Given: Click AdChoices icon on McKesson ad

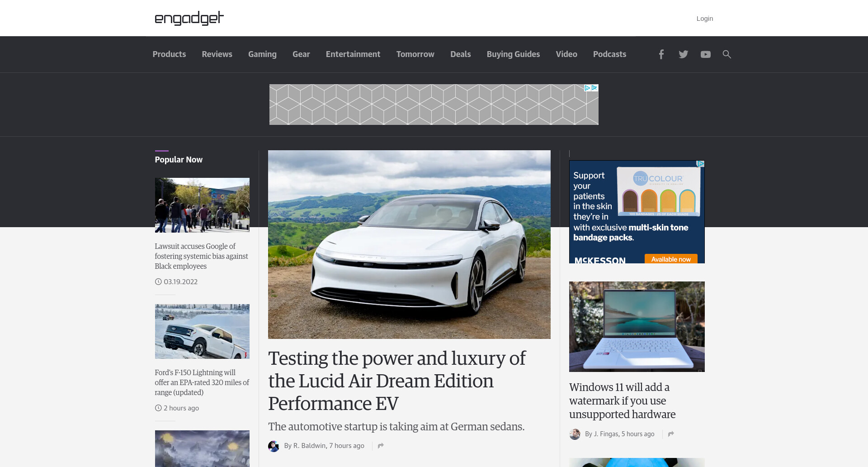Looking at the screenshot, I should (x=700, y=164).
